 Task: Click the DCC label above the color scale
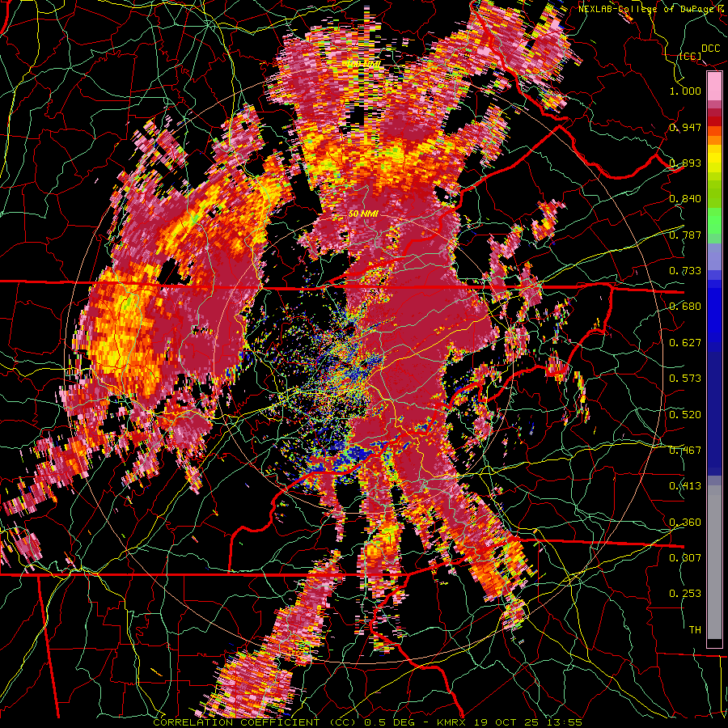[x=710, y=49]
